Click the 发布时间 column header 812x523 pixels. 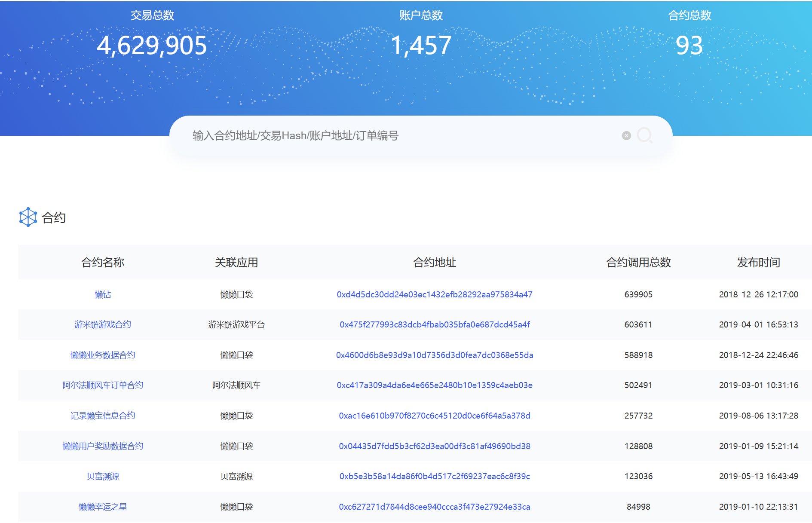coord(758,262)
